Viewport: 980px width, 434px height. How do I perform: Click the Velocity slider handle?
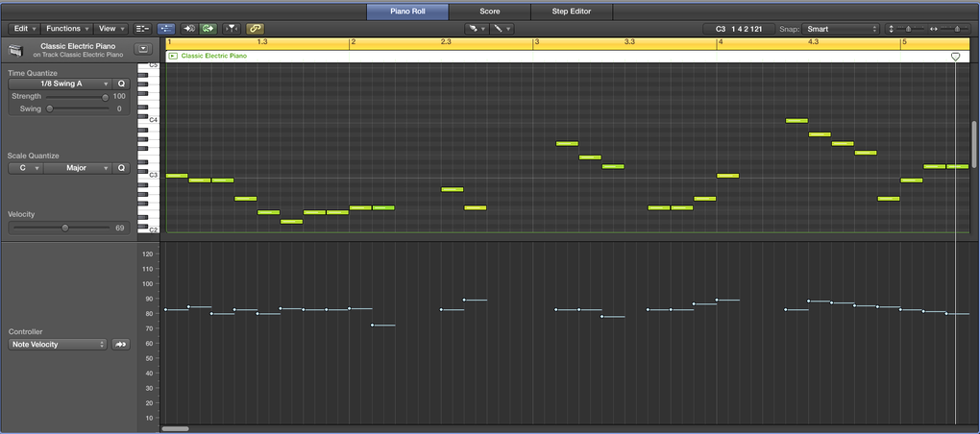(x=64, y=228)
